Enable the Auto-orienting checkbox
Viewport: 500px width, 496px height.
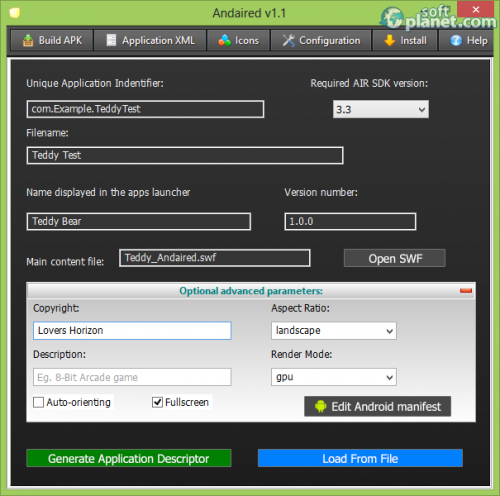(x=39, y=402)
